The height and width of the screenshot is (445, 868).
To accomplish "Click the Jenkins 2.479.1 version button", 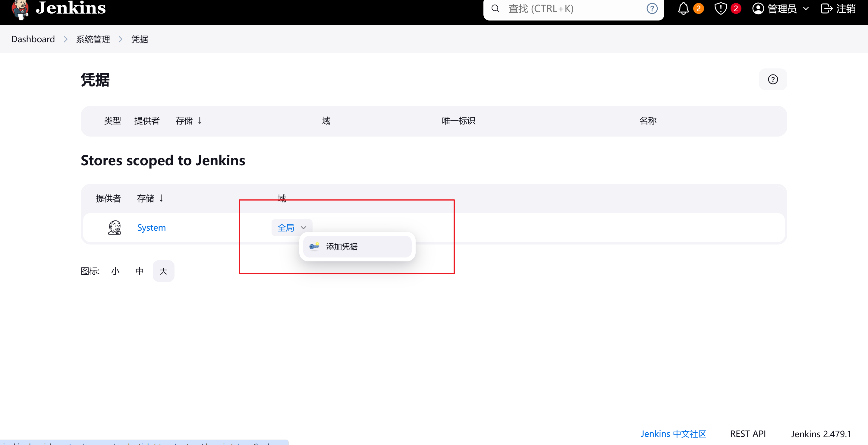I will tap(821, 434).
